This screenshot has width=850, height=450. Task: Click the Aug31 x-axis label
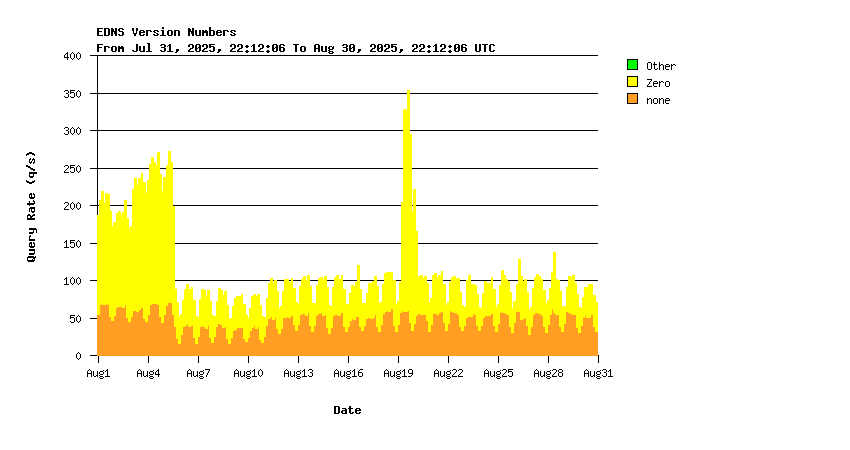598,374
